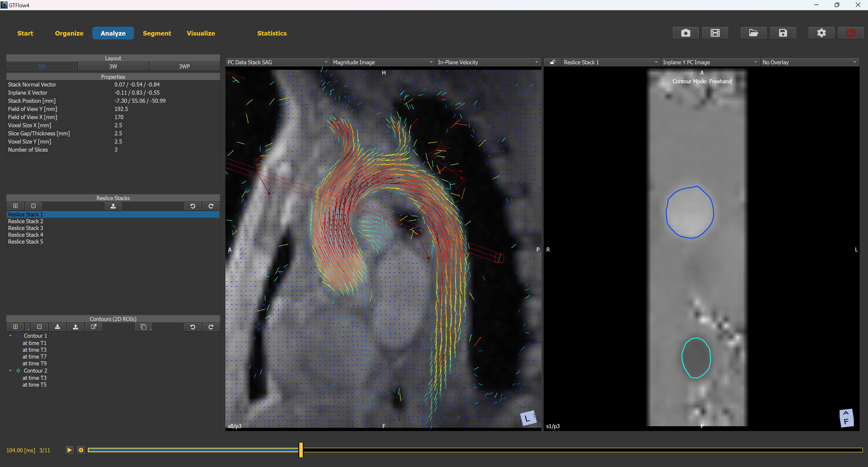Start playback with the play button

(x=69, y=450)
